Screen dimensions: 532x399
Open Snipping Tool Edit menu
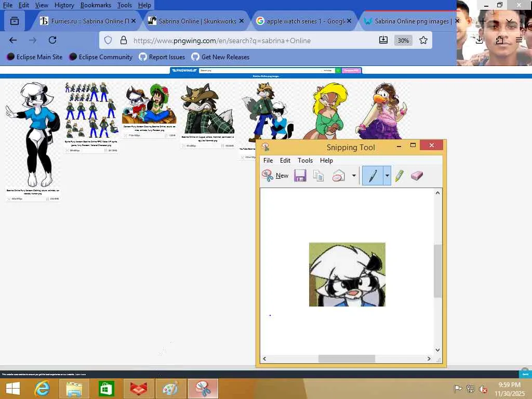point(285,161)
